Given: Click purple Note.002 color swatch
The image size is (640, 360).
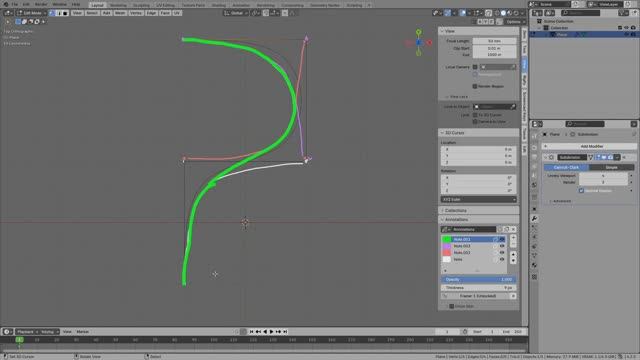Looking at the screenshot, I should coord(447,246).
